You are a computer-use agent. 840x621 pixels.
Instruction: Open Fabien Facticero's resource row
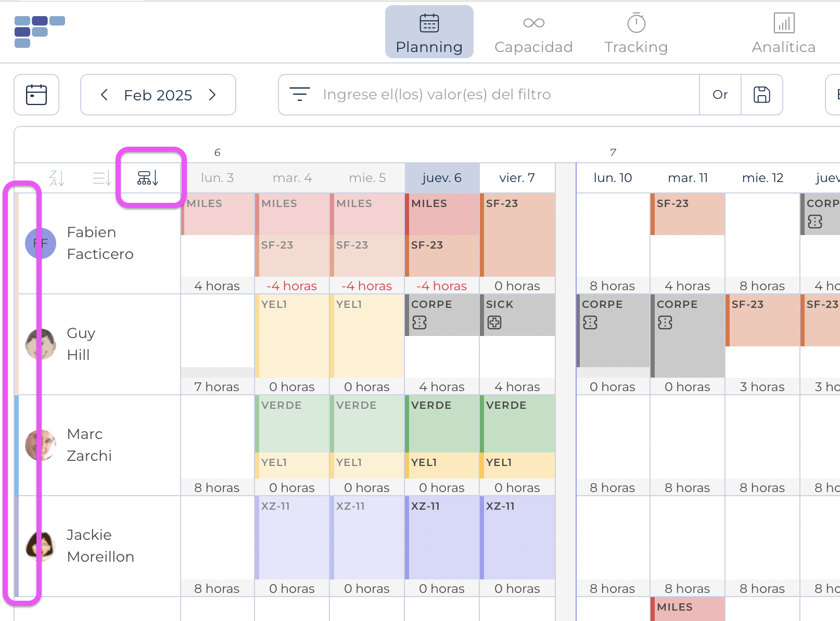click(100, 243)
